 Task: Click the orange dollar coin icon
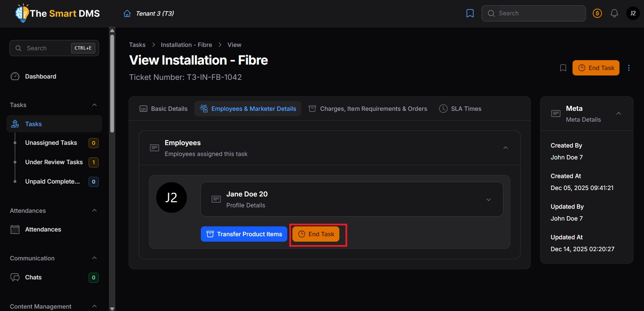[597, 13]
